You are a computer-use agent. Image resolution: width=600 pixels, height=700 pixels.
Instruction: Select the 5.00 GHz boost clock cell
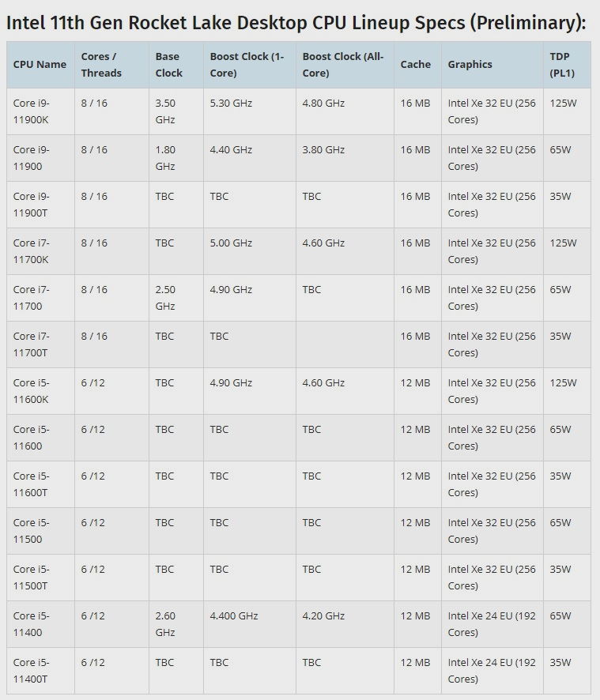(x=232, y=243)
